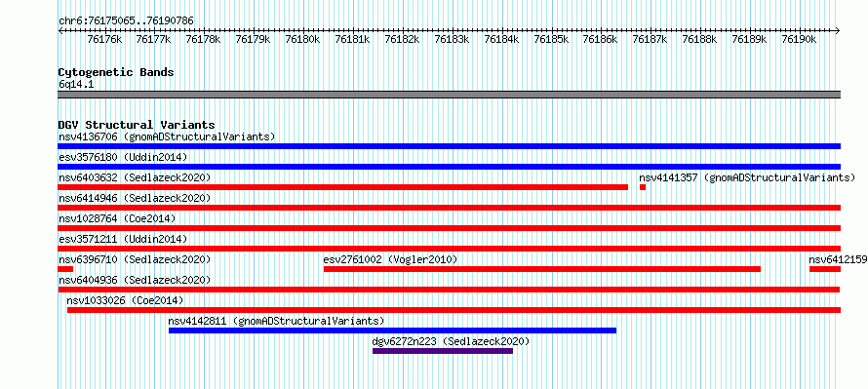Select the red bar under nsv6403632
The width and height of the screenshot is (868, 389).
tap(342, 187)
